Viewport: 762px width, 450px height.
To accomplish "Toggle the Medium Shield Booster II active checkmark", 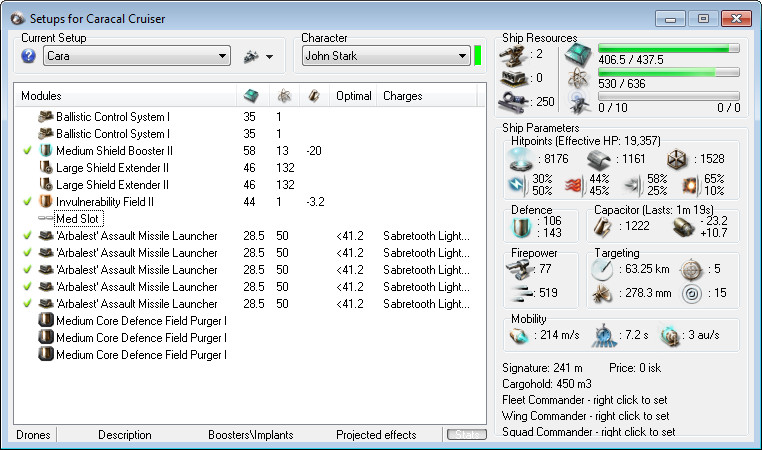I will pyautogui.click(x=26, y=151).
